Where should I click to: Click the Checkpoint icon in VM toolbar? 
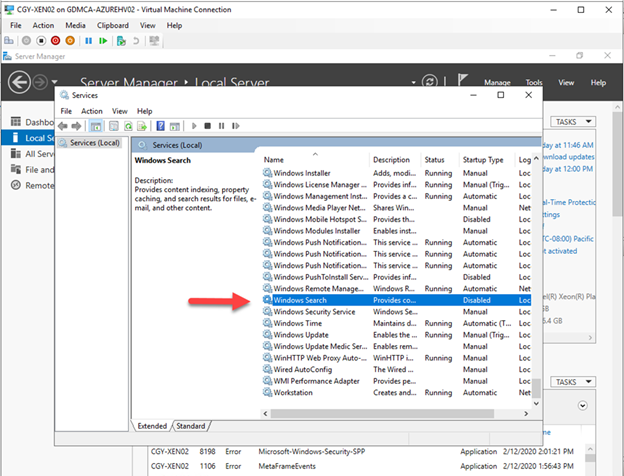tap(121, 41)
